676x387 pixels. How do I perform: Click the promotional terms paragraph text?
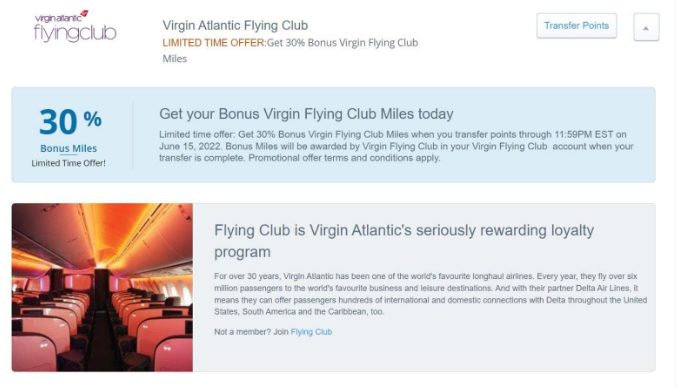(x=396, y=146)
